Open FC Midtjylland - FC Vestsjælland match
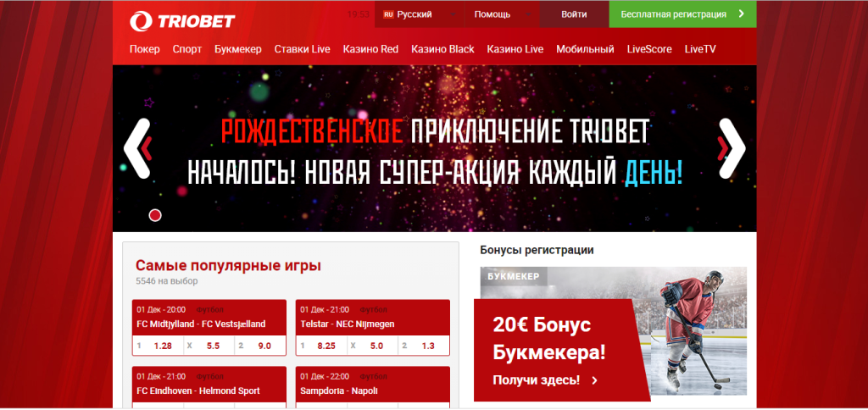 point(201,324)
